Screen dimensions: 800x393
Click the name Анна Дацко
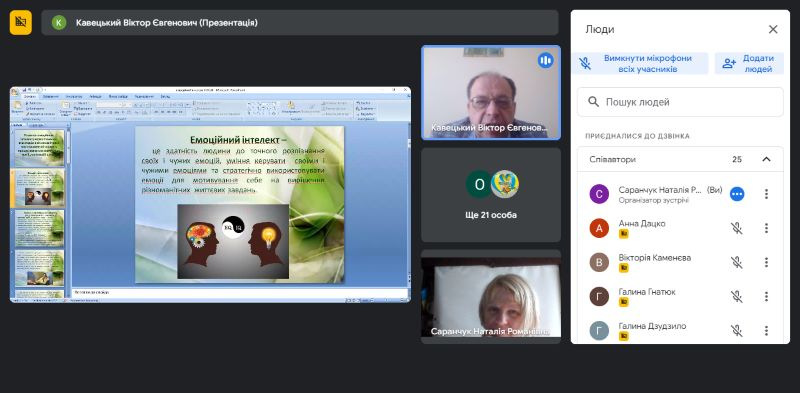point(642,224)
